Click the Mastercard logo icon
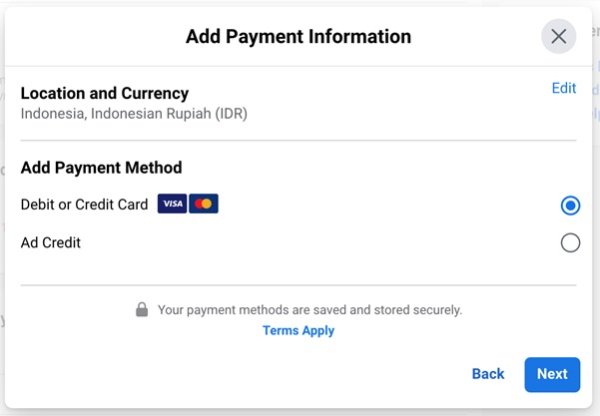 click(x=204, y=204)
